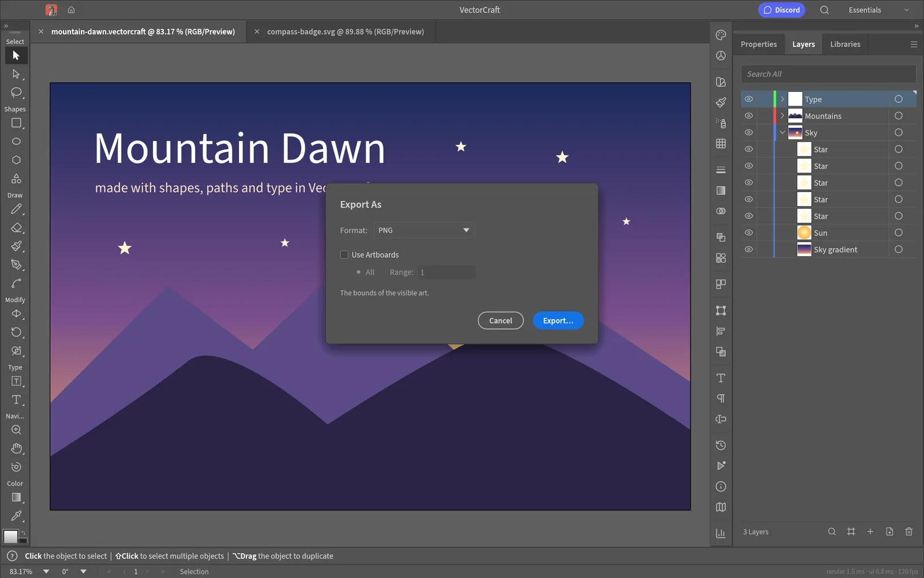Select the Lasso tool
This screenshot has height=578, width=924.
(16, 92)
